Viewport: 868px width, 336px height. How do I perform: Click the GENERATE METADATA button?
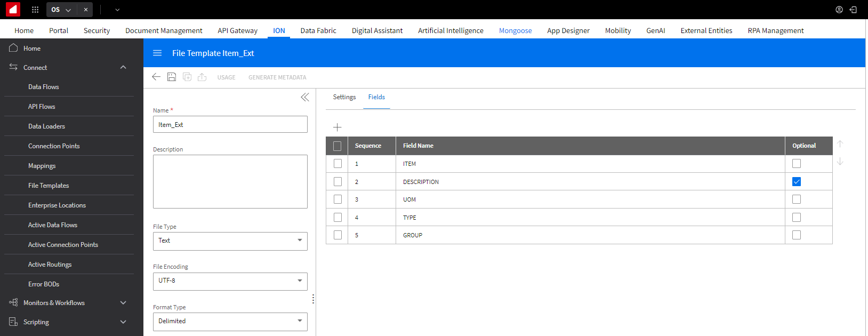277,77
